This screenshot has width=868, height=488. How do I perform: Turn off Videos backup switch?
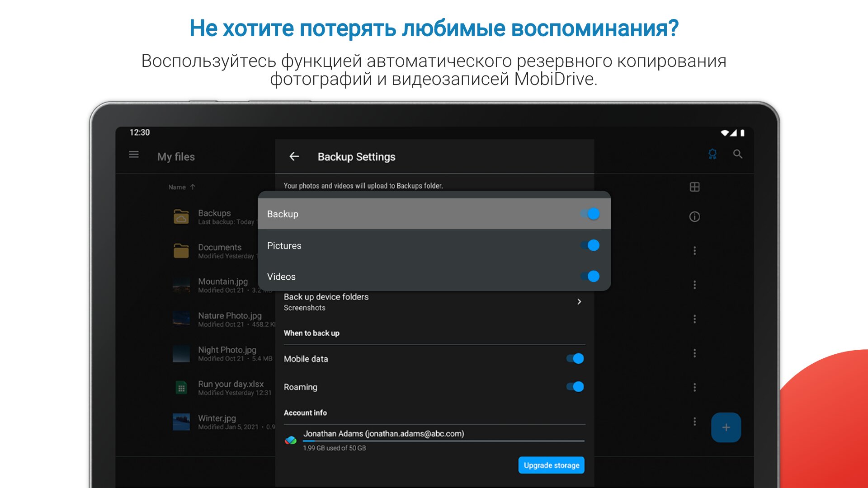(x=590, y=277)
